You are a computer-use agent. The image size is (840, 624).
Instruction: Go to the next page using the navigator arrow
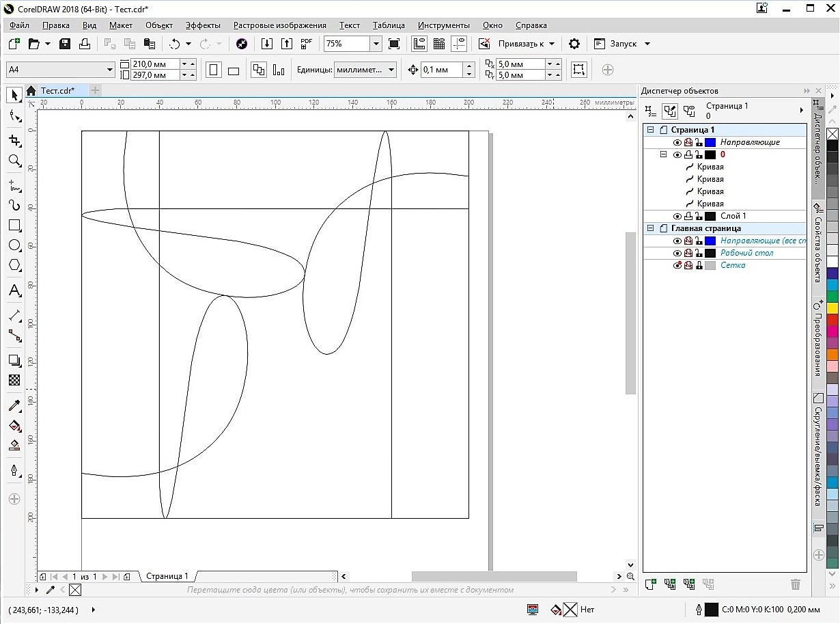tap(105, 577)
